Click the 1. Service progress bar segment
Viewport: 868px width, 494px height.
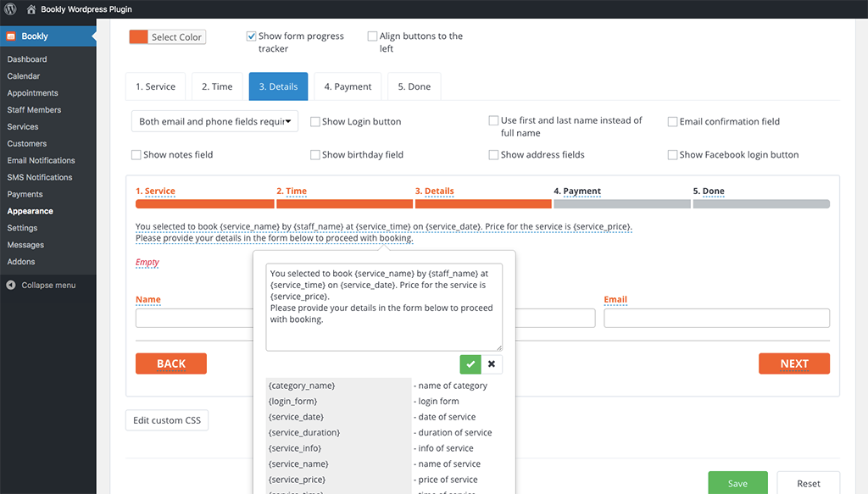pyautogui.click(x=205, y=204)
